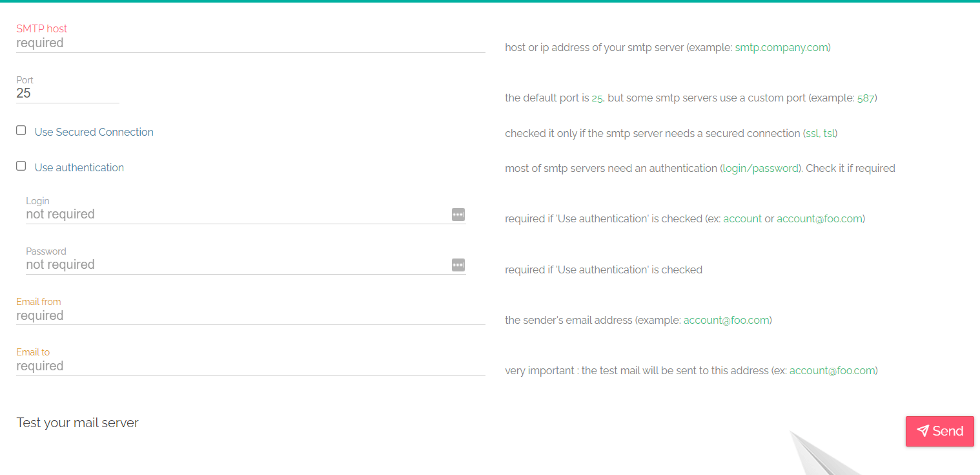
Task: Click the ellipsis icon beside the Login field
Action: click(x=458, y=215)
